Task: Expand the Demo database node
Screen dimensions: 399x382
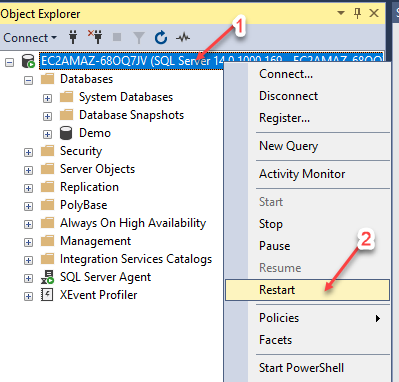Action: click(x=47, y=134)
